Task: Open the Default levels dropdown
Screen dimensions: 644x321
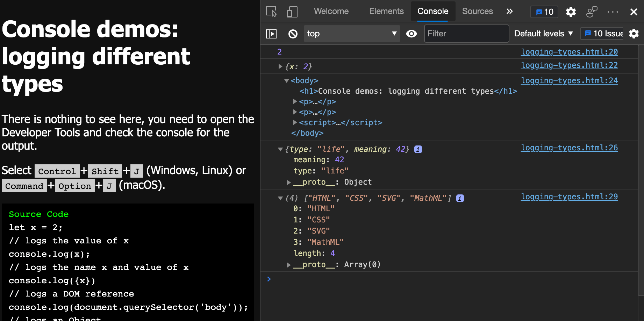Action: click(543, 34)
